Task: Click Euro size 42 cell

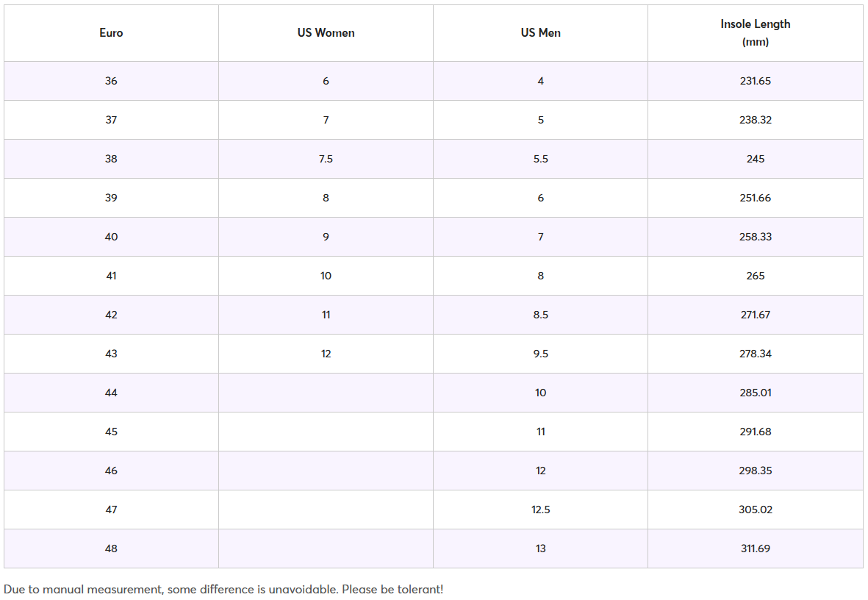Action: click(111, 315)
